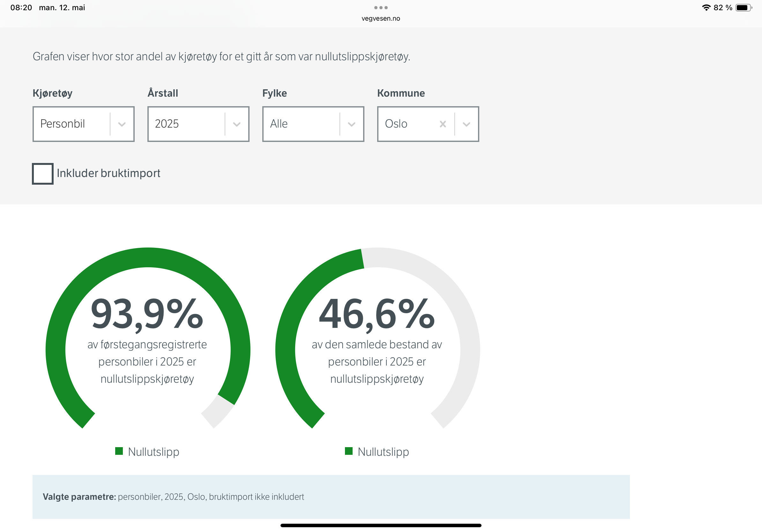
Task: Enable the Inkluder bruktimport checkbox
Action: pyautogui.click(x=42, y=174)
